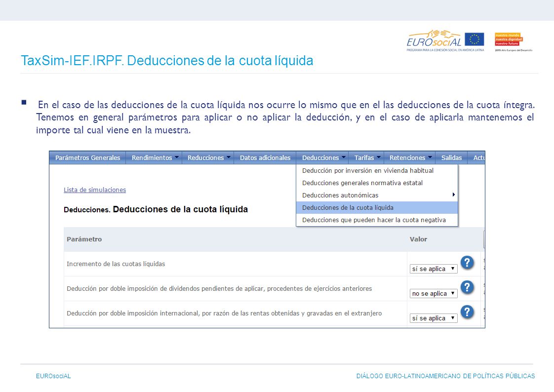This screenshot has height=392, width=554.
Task: Expand the Deducciones autonómicas submenu
Action: pos(377,196)
